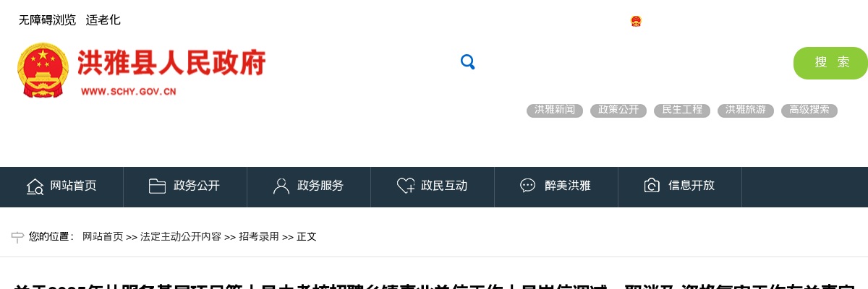Enable 无障碍浏览 accessibility mode

[47, 20]
